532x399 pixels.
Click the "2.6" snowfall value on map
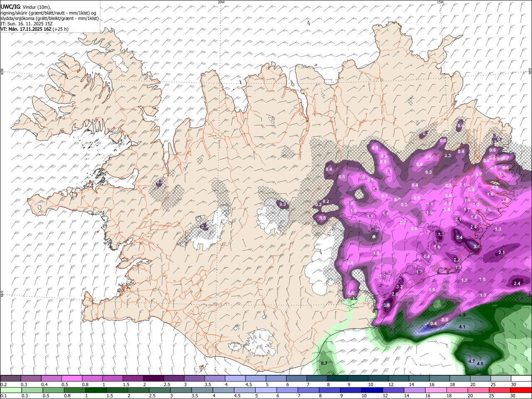(395, 294)
